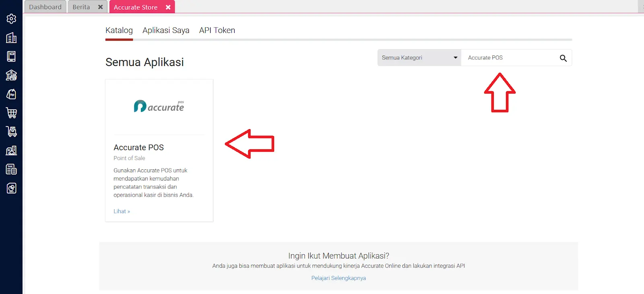Click the Semua Aplikasi heading
Screen dimensions: 644x294
pos(144,62)
